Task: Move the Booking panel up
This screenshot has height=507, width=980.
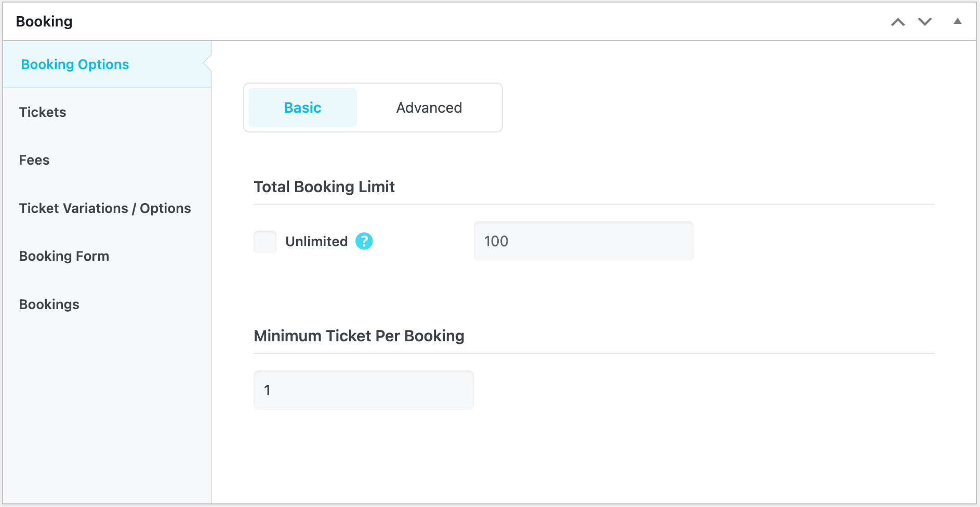Action: point(898,22)
